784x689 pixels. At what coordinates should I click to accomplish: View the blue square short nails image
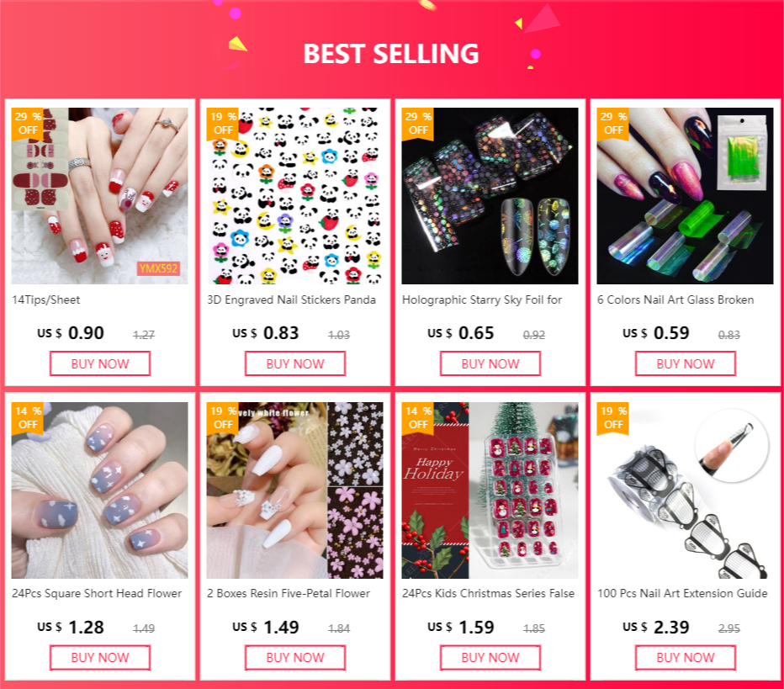click(100, 490)
